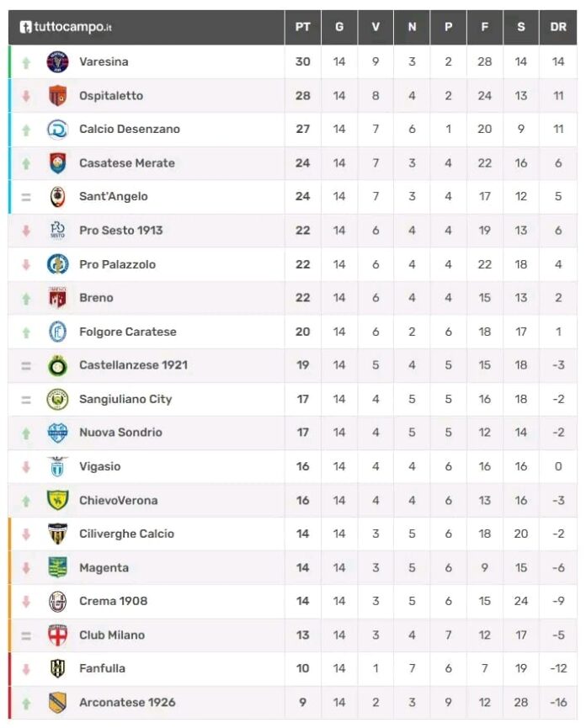The height and width of the screenshot is (728, 586).
Task: Click Nuova Sondrio's points value 17
Action: pos(303,433)
